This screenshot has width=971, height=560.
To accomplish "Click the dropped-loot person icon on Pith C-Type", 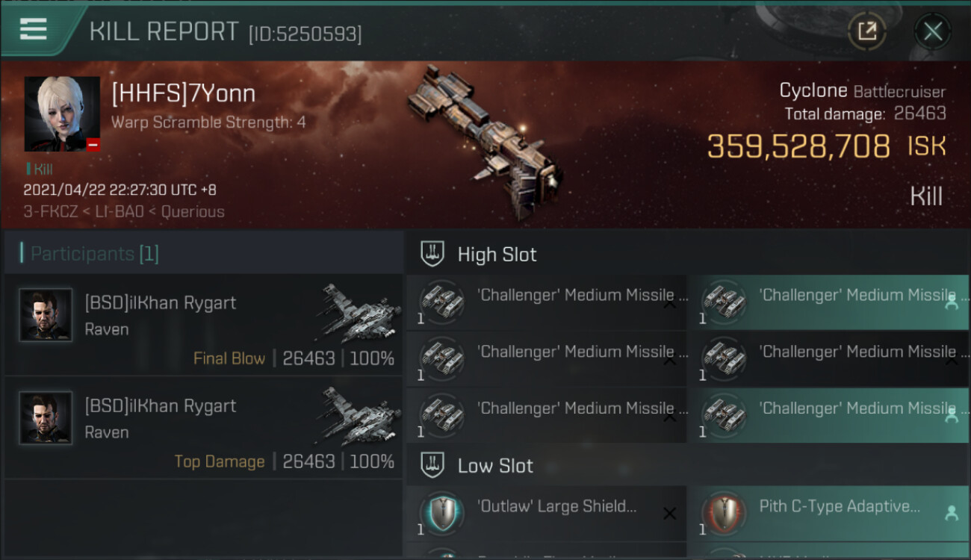I will (952, 513).
